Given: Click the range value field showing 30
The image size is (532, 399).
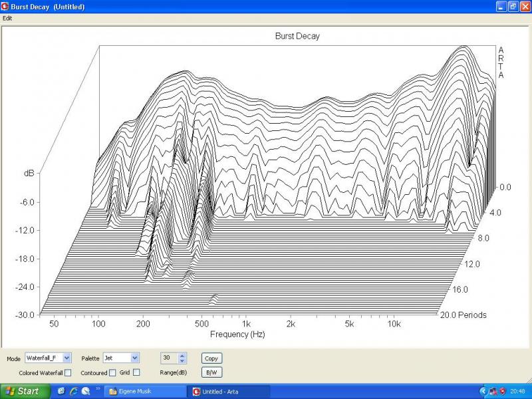Looking at the screenshot, I should [x=169, y=358].
